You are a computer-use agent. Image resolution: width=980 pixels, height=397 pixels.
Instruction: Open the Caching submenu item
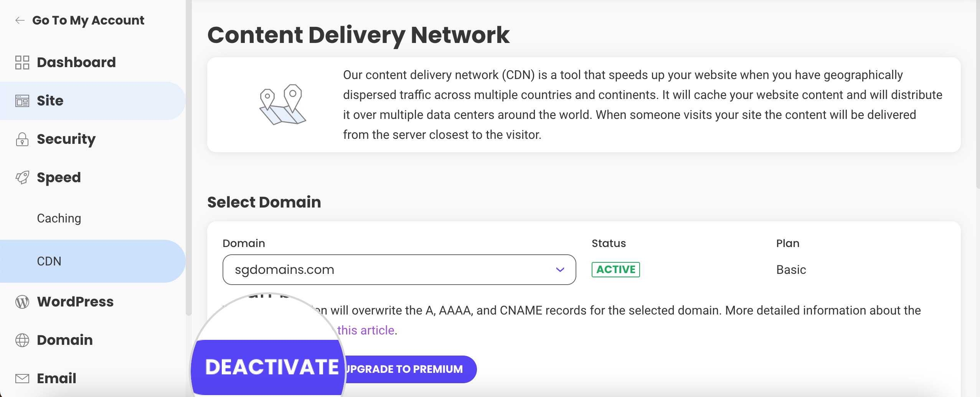59,218
